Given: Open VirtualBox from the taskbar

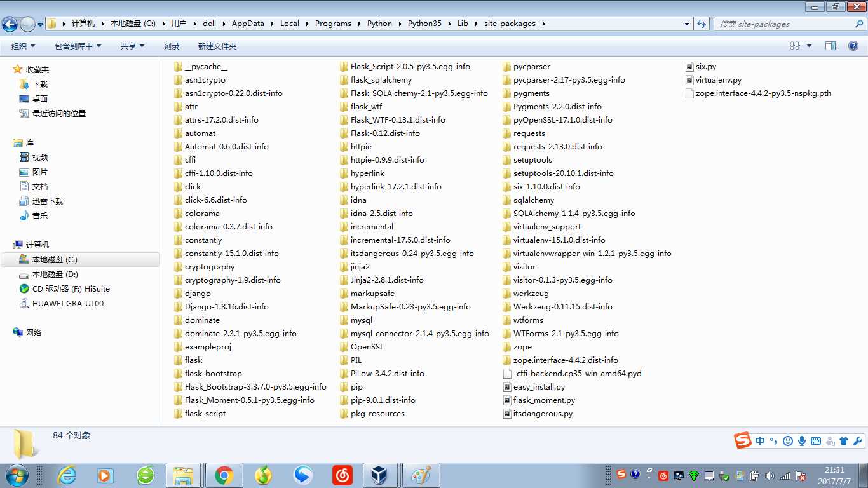Looking at the screenshot, I should (x=381, y=475).
